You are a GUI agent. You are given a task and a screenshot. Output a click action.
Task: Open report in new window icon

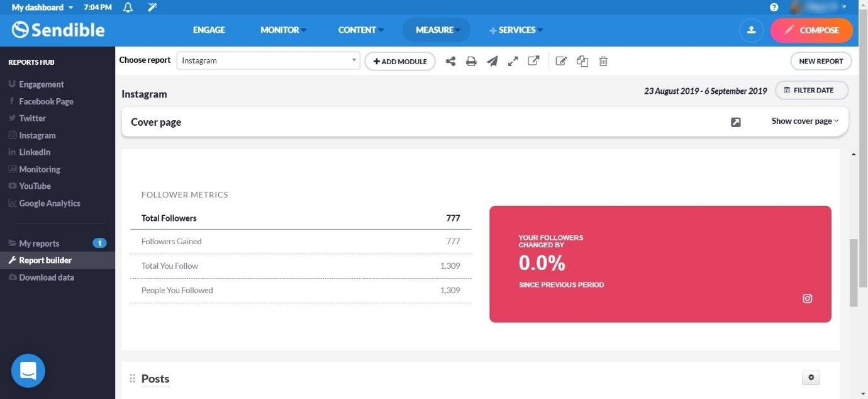tap(533, 61)
